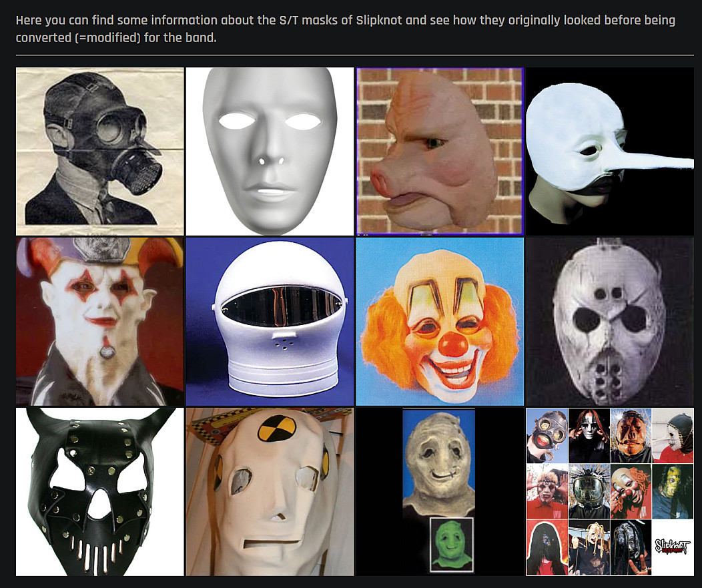
Task: Select the blank white face mask image
Action: click(270, 152)
